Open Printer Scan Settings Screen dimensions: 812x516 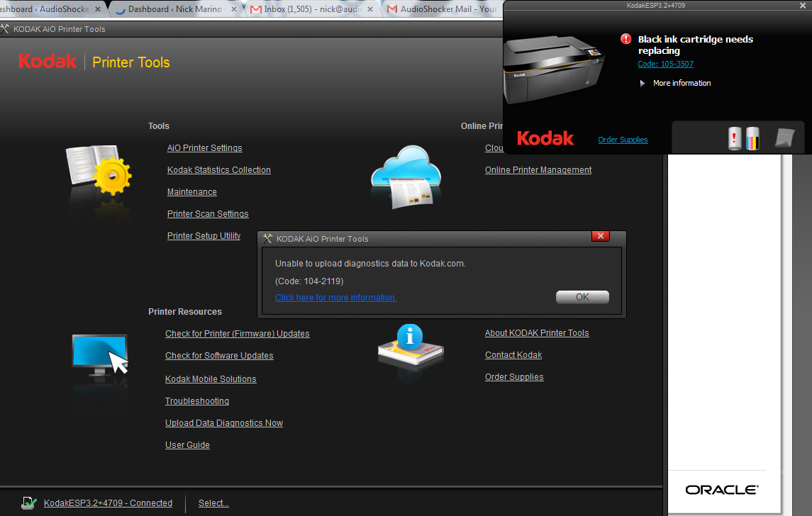coord(208,214)
